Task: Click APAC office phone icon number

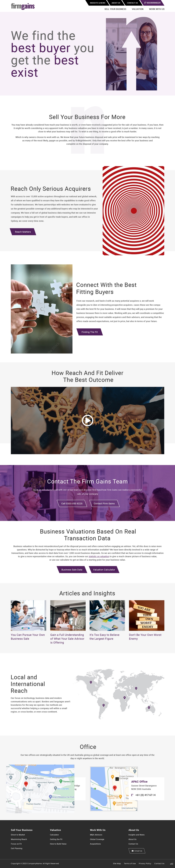Action: tap(143, 795)
